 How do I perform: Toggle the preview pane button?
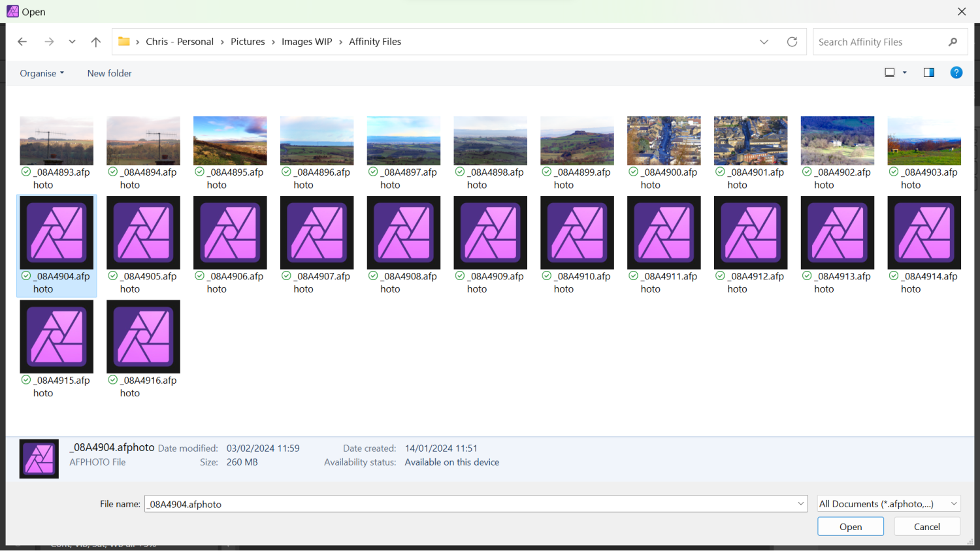pyautogui.click(x=928, y=72)
